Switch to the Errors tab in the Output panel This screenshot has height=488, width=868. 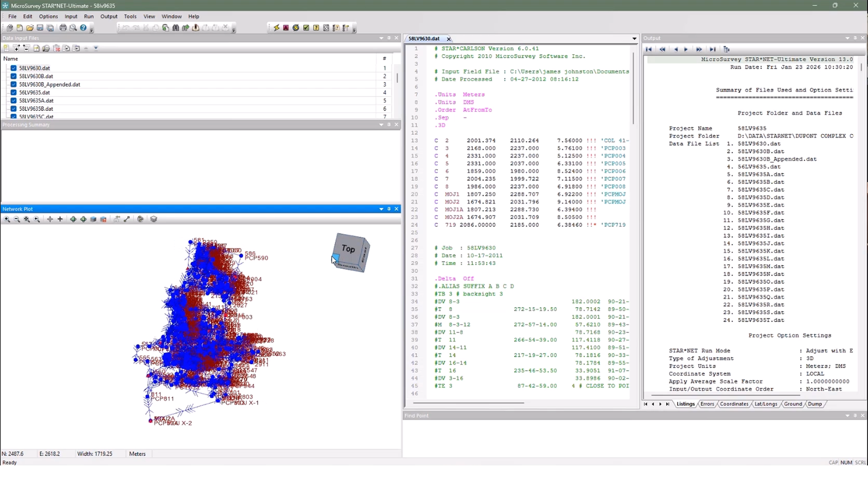click(707, 404)
